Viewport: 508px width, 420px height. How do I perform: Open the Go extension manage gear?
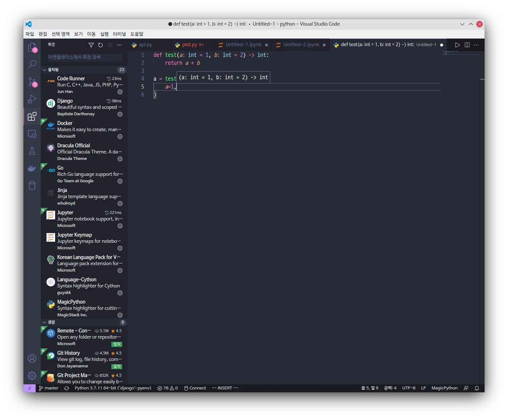coord(120,181)
